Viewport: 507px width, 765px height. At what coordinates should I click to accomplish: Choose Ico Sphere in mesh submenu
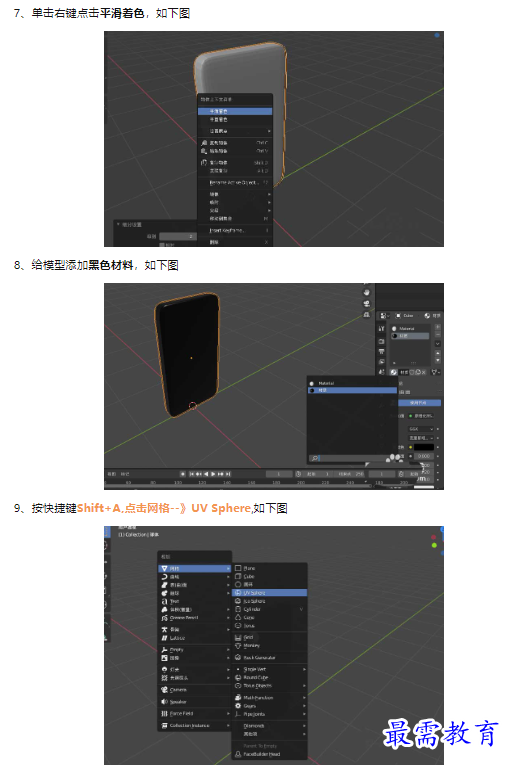270,601
